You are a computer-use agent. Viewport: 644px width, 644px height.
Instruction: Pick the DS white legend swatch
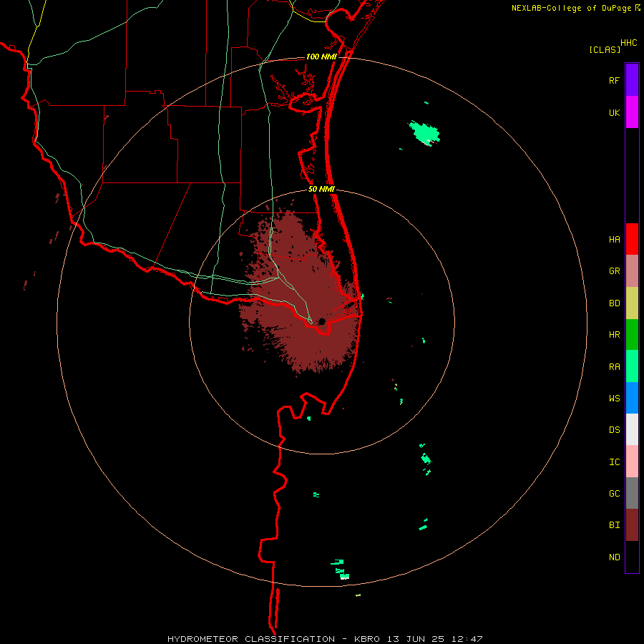click(x=632, y=429)
